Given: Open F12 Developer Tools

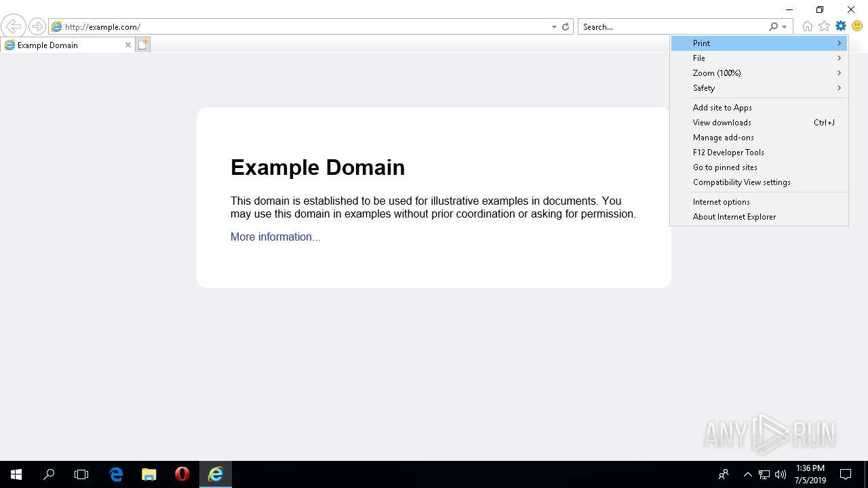Looking at the screenshot, I should 759,152.
